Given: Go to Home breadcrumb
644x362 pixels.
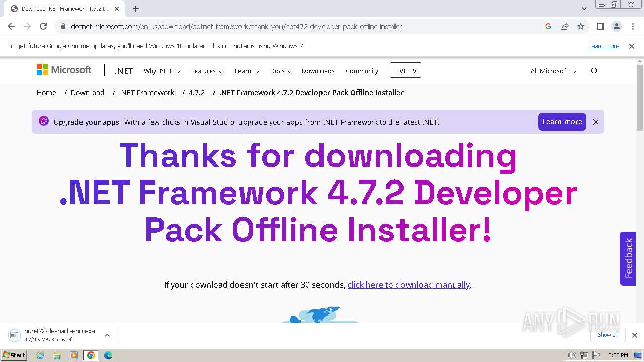Looking at the screenshot, I should tap(46, 93).
